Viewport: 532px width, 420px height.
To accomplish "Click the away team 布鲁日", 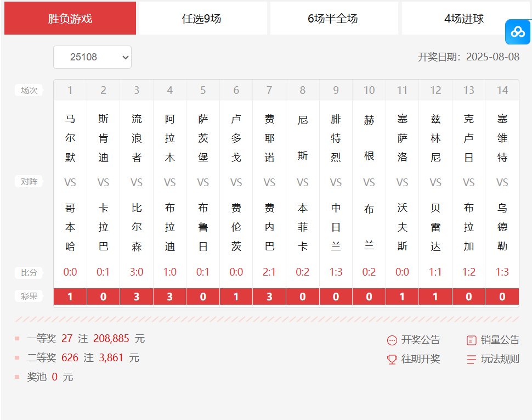I will coord(203,227).
